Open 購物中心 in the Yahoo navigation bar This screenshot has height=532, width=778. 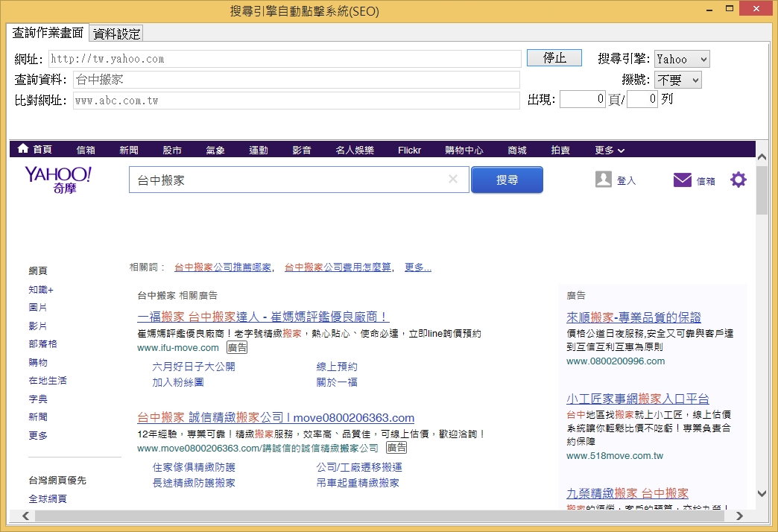pyautogui.click(x=464, y=150)
